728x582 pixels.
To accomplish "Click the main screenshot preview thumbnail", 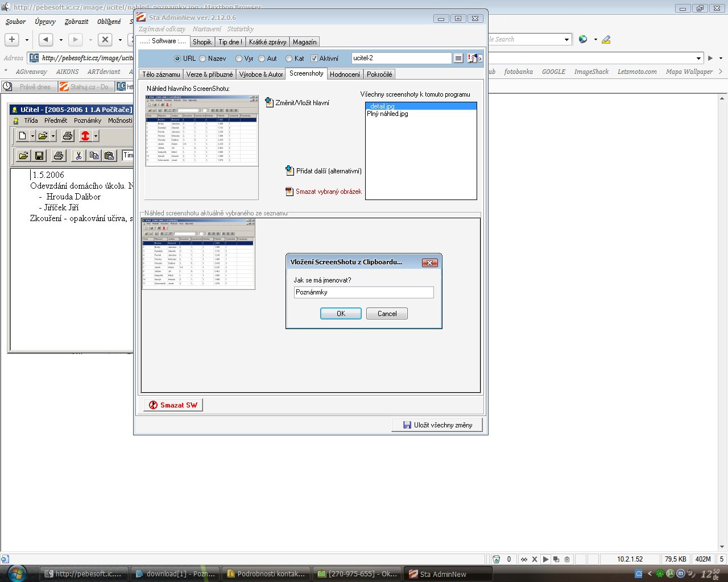I will coord(201,131).
